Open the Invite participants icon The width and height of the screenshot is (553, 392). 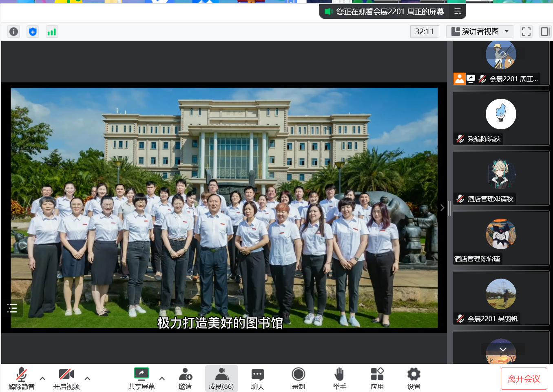tap(185, 378)
